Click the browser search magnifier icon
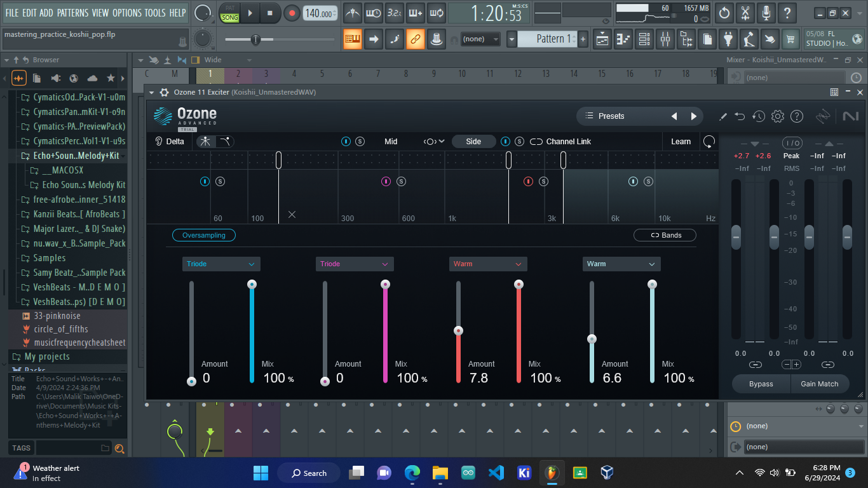Viewport: 868px width, 488px height. pos(119,449)
